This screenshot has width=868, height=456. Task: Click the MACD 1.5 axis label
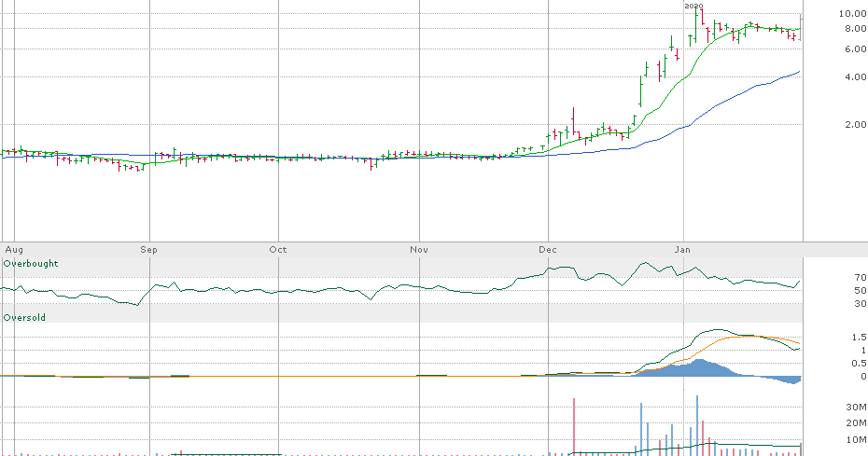860,337
